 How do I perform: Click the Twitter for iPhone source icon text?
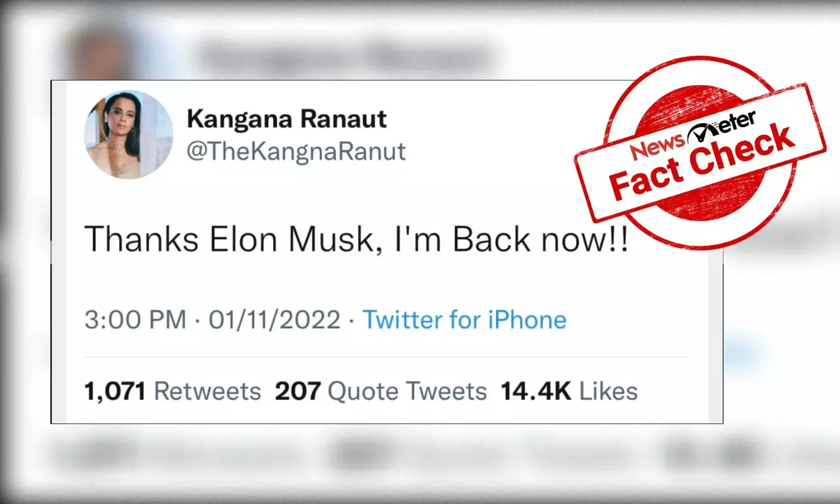tap(465, 320)
